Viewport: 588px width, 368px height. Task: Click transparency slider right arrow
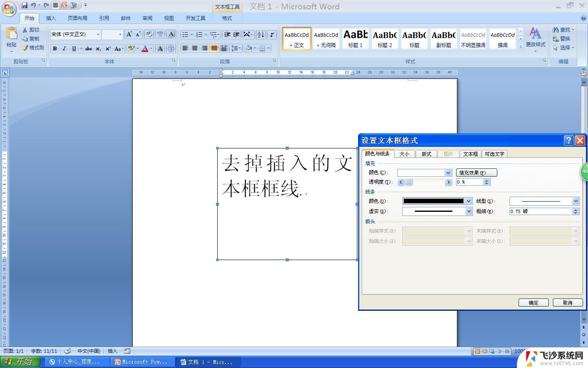pos(448,182)
